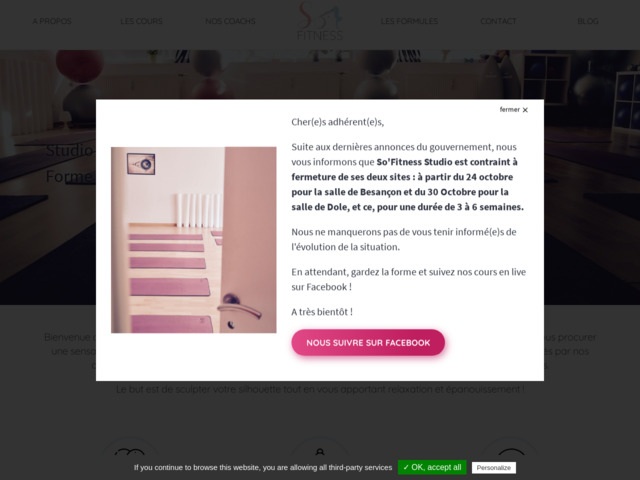Click the yoga mats room photo
This screenshot has width=640, height=480.
pyautogui.click(x=193, y=240)
